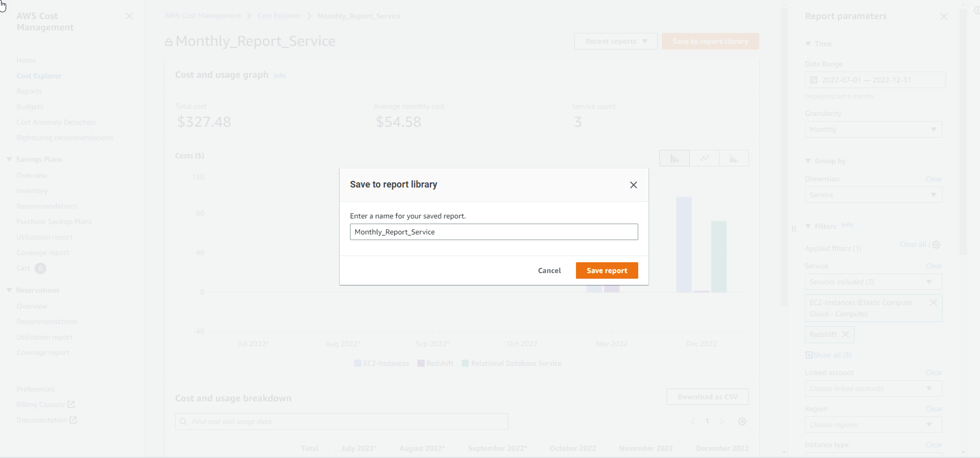Image resolution: width=980 pixels, height=458 pixels.
Task: Go to Home in sidebar
Action: click(x=26, y=60)
